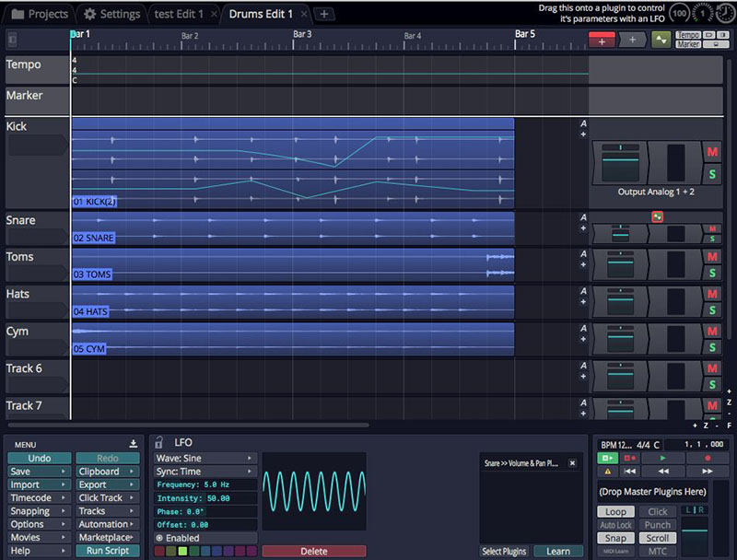Click the round dial showing 1
The image size is (737, 560).
coord(703,13)
